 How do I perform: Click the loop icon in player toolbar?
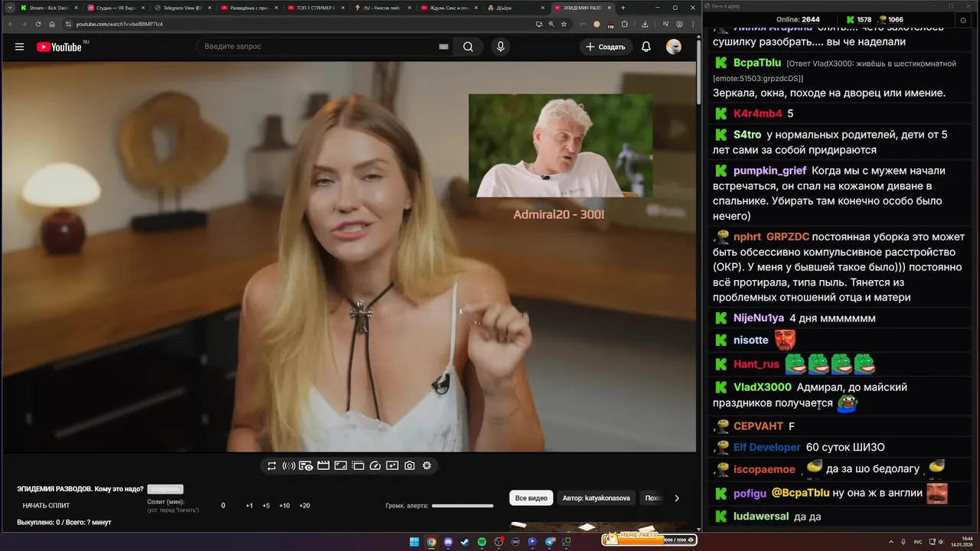272,465
